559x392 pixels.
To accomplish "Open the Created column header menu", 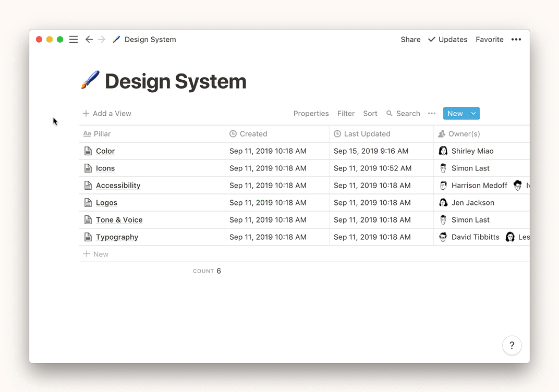I will click(x=253, y=134).
